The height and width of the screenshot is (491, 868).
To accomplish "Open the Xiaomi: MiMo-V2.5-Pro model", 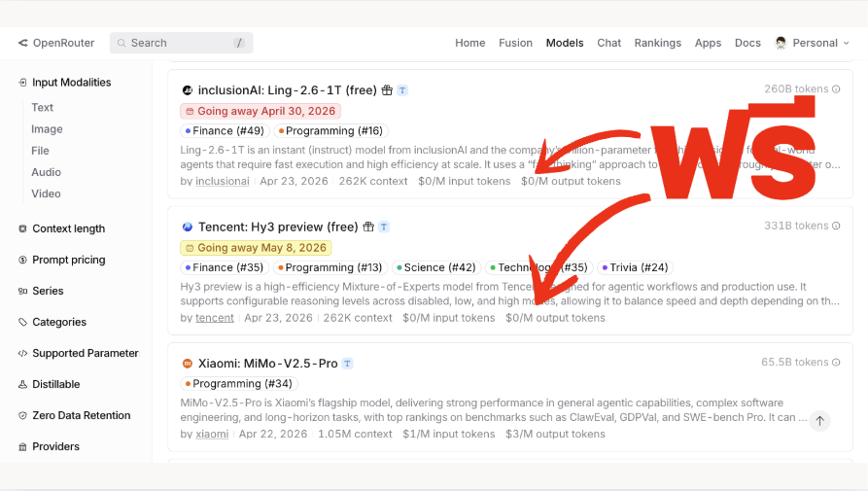I will pyautogui.click(x=268, y=364).
